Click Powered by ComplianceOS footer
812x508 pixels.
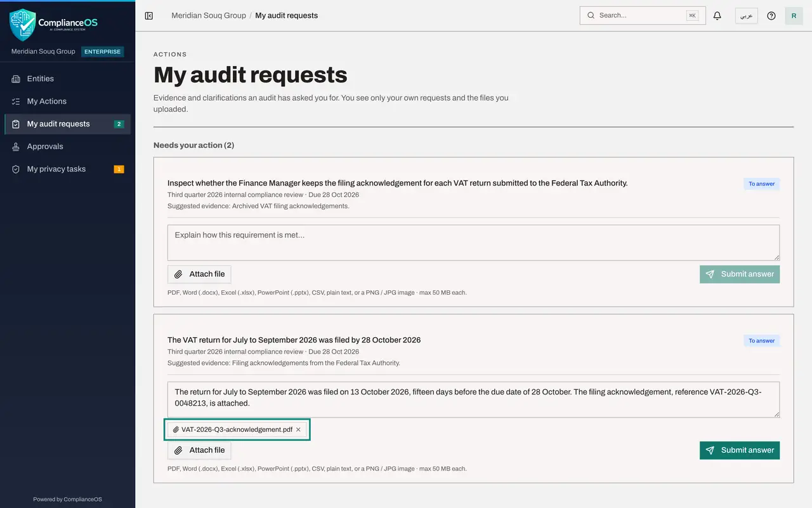click(67, 499)
